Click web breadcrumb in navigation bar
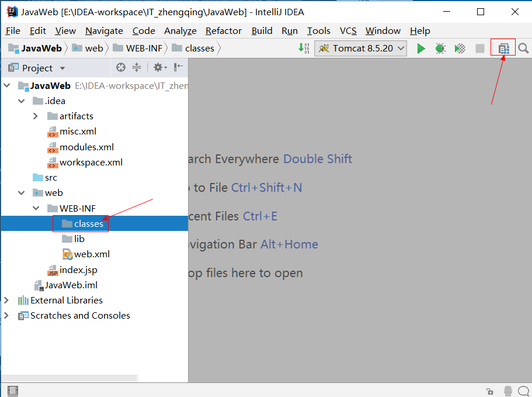 [x=88, y=48]
